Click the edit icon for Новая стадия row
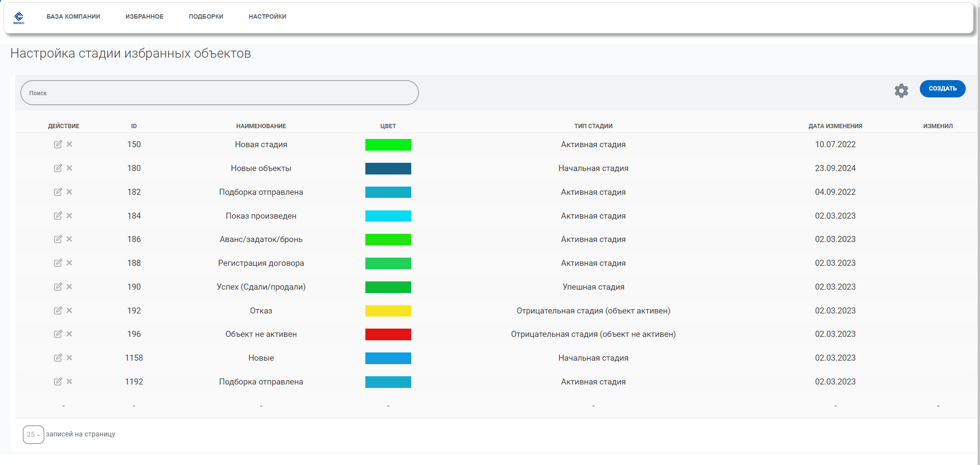The image size is (980, 465). point(58,144)
